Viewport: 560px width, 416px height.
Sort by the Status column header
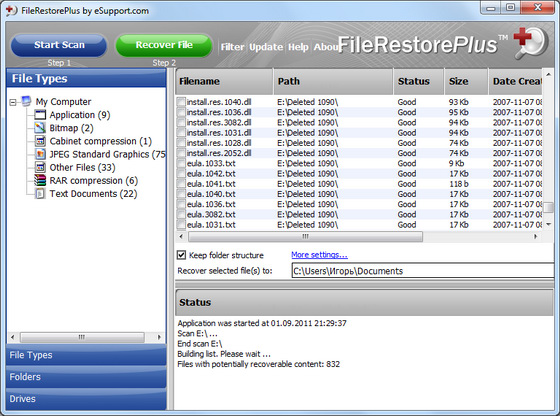tap(419, 81)
